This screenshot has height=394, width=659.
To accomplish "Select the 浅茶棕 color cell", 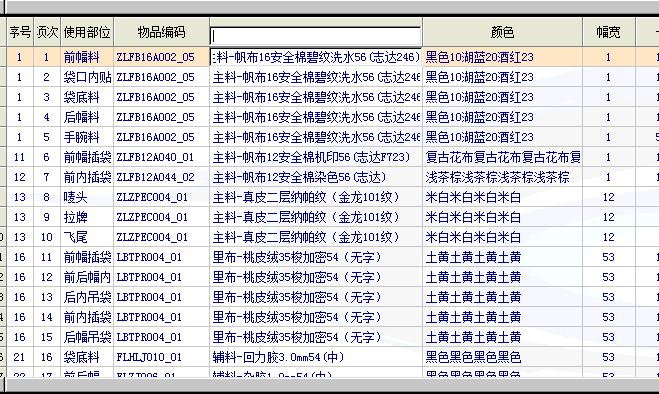I will click(502, 177).
